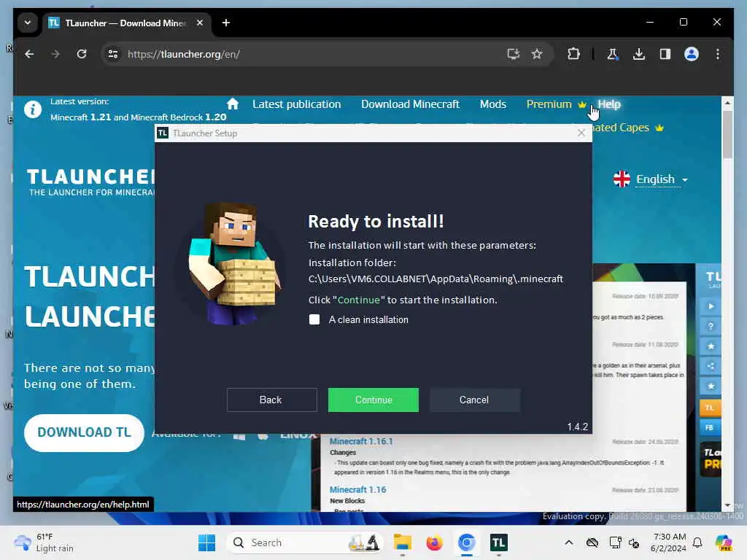This screenshot has height=560, width=747.
Task: Click the taskbar Search box
Action: pos(305,542)
